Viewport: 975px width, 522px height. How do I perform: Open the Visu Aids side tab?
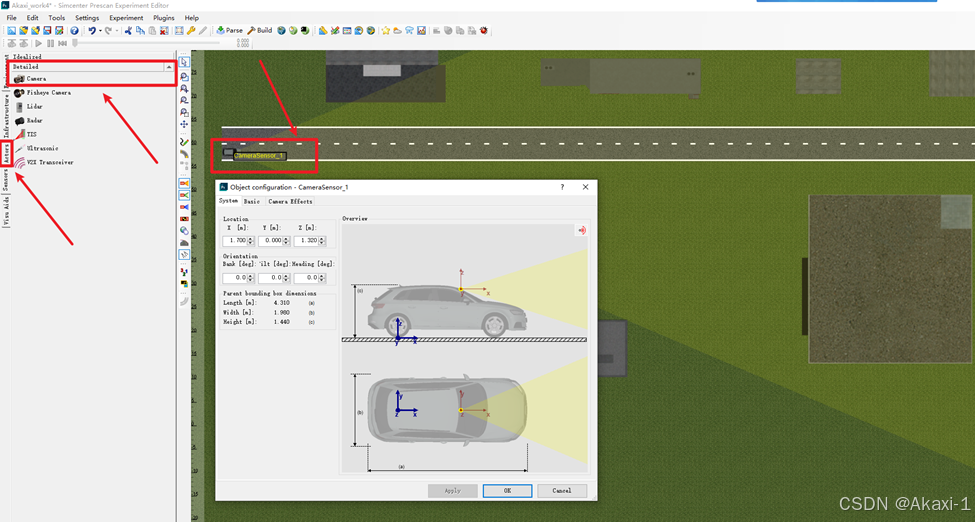tap(7, 210)
